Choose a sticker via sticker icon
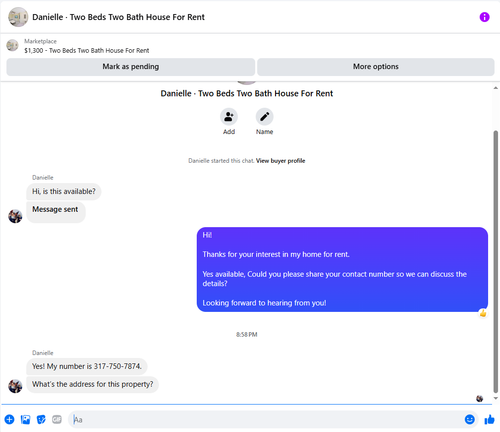500x432 pixels. [41, 419]
